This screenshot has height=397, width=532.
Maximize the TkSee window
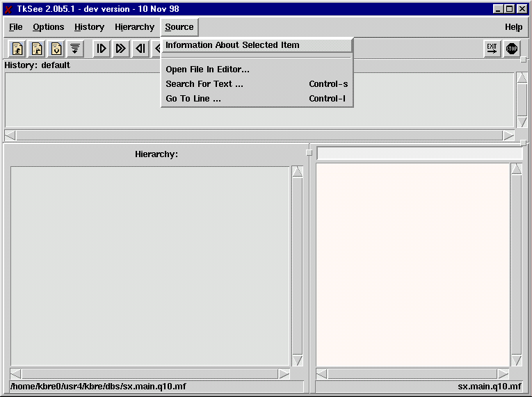(x=510, y=9)
